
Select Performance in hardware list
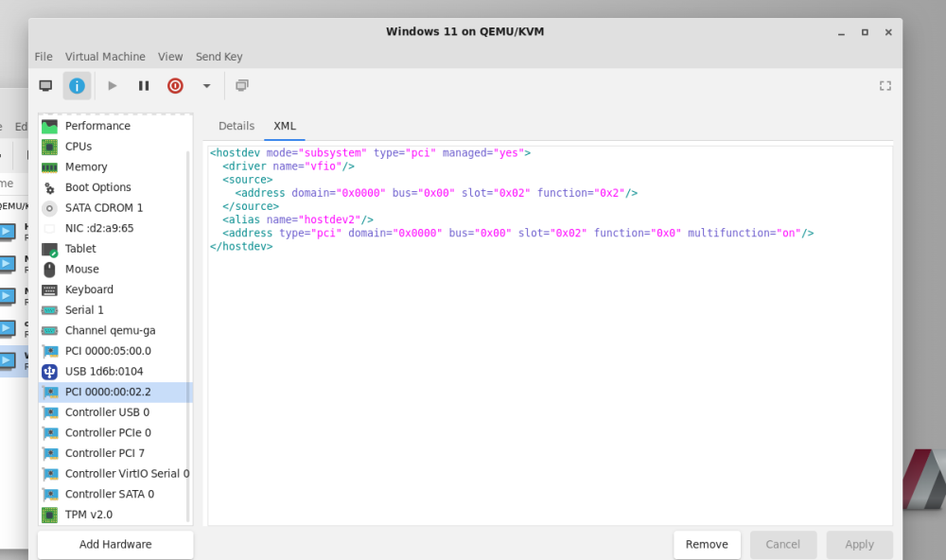[115, 126]
